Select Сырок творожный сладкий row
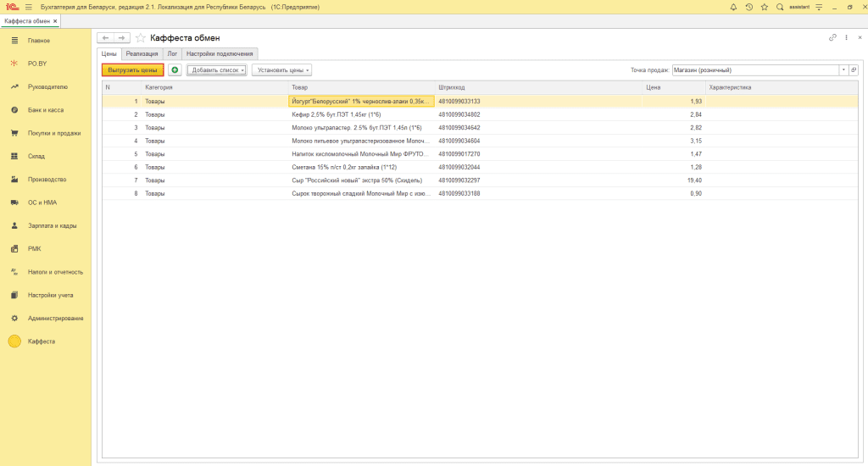The width and height of the screenshot is (868, 466). point(480,194)
